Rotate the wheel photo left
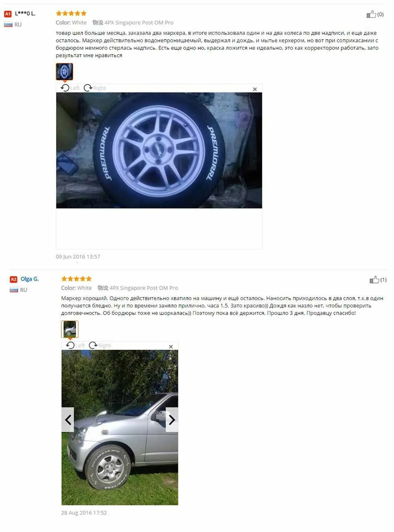Viewport: 394px width, 532px height. pyautogui.click(x=70, y=88)
